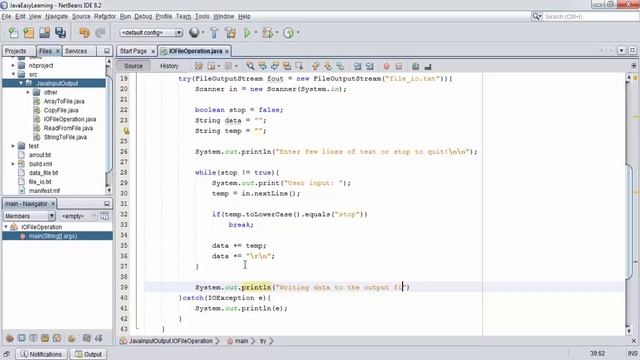Select CopyFile.java in Files tree
The image size is (640, 360).
(x=61, y=110)
